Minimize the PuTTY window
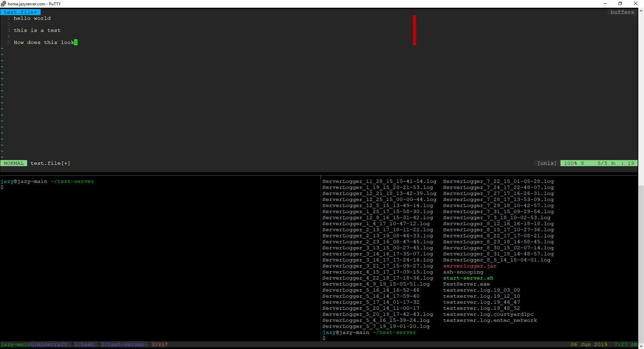Viewport: 644px width, 349px height. [605, 4]
